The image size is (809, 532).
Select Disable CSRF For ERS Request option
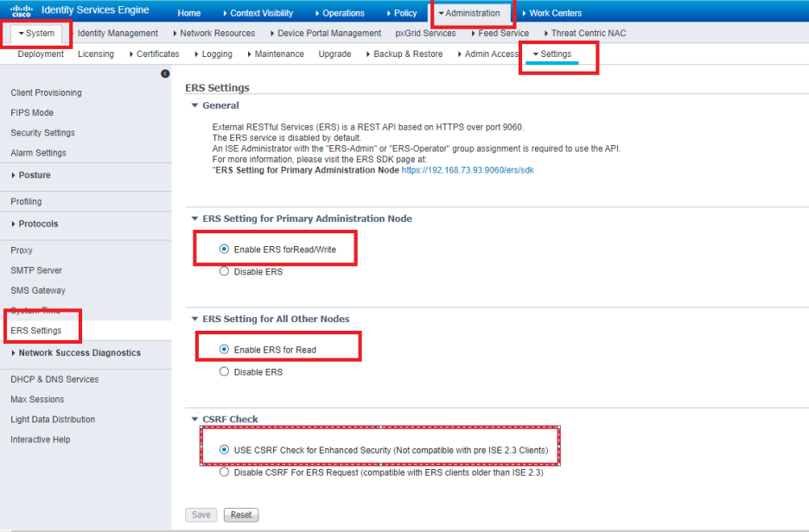point(224,472)
